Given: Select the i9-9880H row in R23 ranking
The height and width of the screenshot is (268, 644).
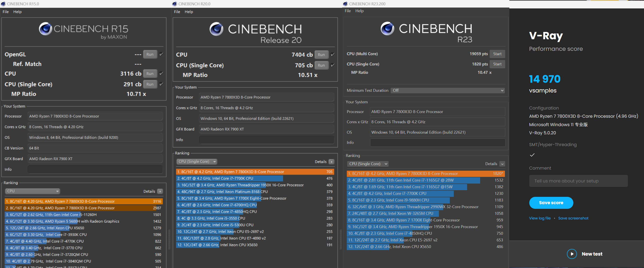Looking at the screenshot, I should pyautogui.click(x=426, y=200).
